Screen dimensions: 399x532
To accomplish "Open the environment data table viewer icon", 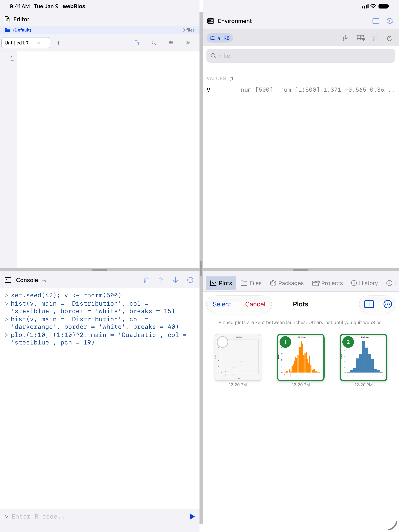I will pos(361,38).
